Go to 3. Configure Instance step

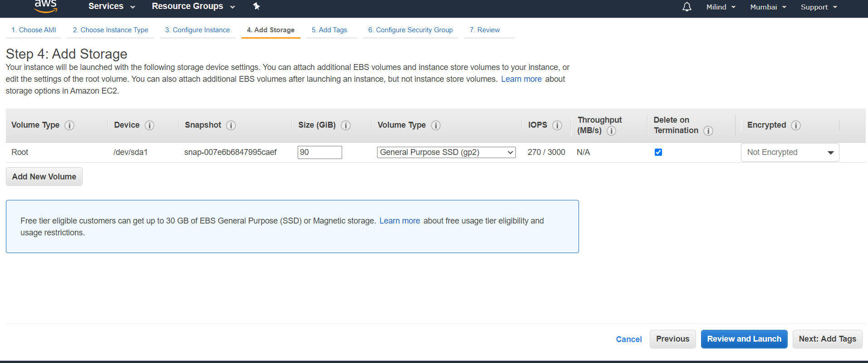pos(197,30)
